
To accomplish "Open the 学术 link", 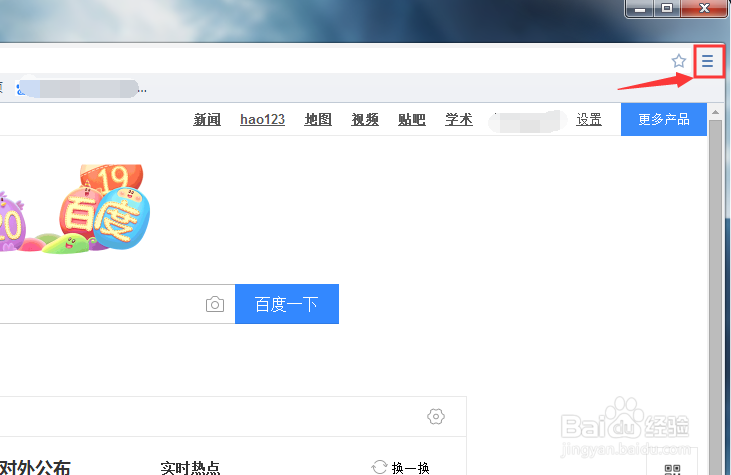I will point(459,119).
